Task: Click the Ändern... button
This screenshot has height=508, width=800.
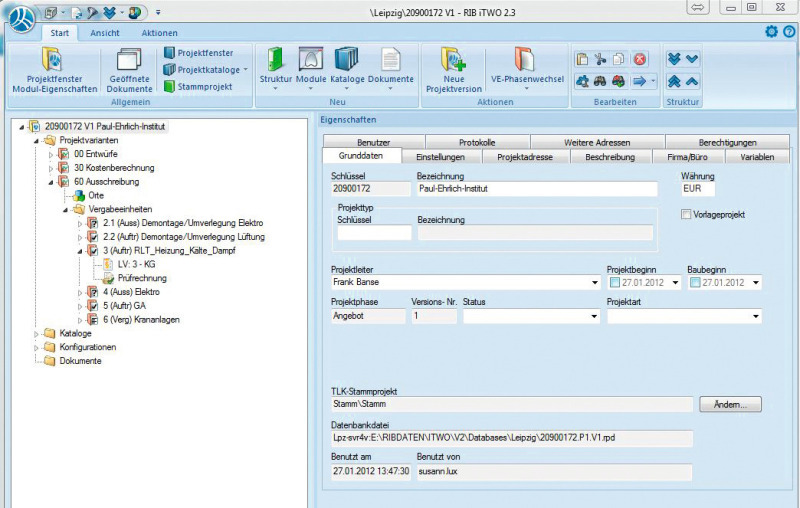Action: (x=730, y=404)
